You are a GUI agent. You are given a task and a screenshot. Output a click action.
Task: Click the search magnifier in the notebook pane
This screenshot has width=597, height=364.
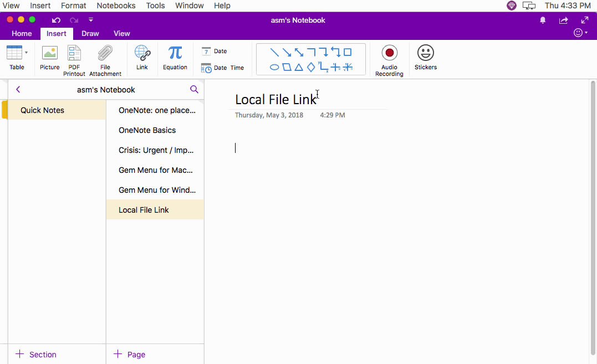tap(194, 89)
